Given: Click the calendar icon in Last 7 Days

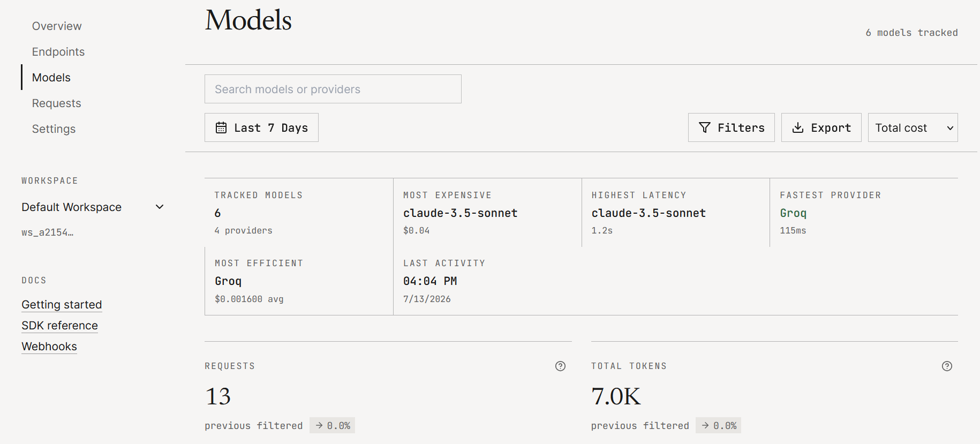Looking at the screenshot, I should click(221, 127).
